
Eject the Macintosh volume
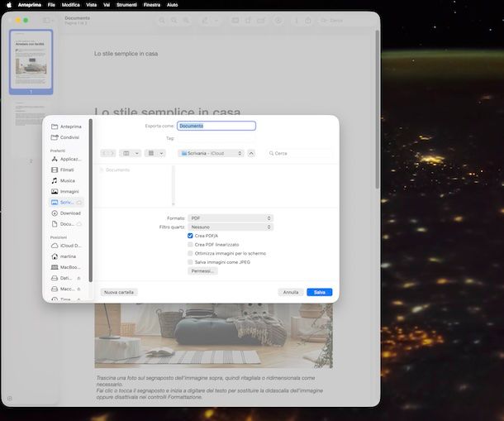pos(78,289)
